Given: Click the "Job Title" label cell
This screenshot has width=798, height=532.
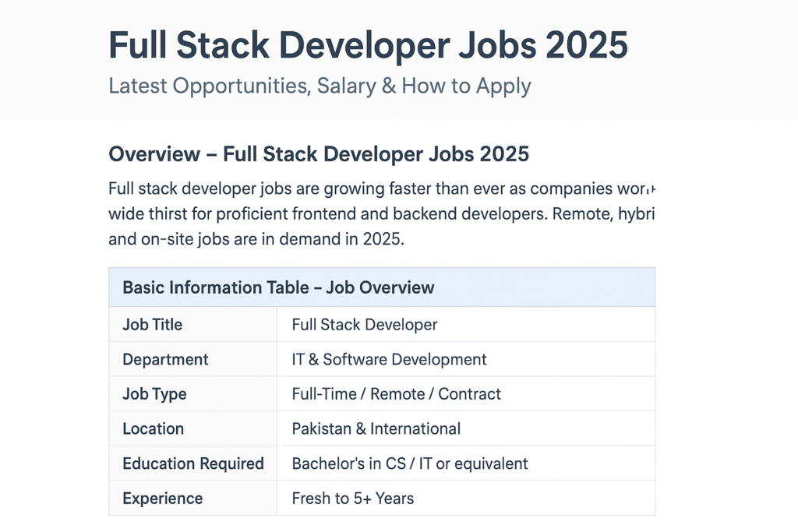Looking at the screenshot, I should [153, 325].
